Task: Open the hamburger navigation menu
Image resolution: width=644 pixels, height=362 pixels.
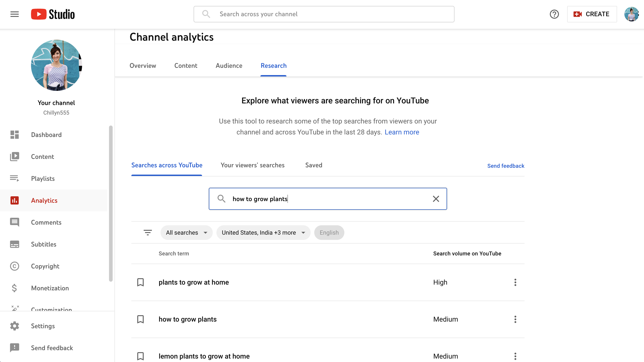Action: pyautogui.click(x=15, y=14)
